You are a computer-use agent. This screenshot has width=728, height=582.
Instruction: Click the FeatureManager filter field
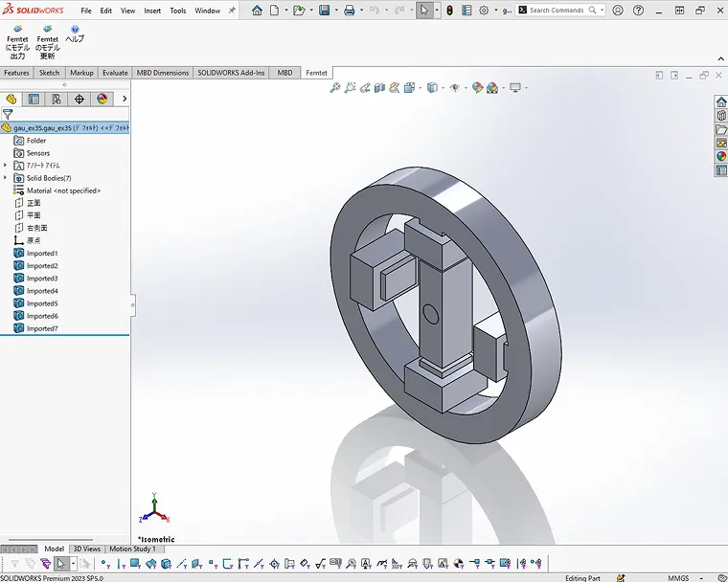click(x=65, y=114)
